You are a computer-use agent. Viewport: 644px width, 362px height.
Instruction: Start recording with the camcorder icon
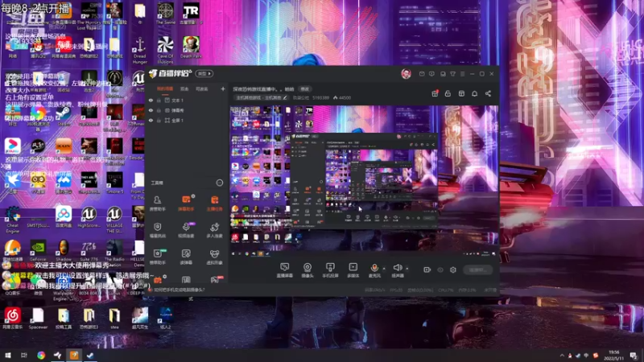[427, 269]
